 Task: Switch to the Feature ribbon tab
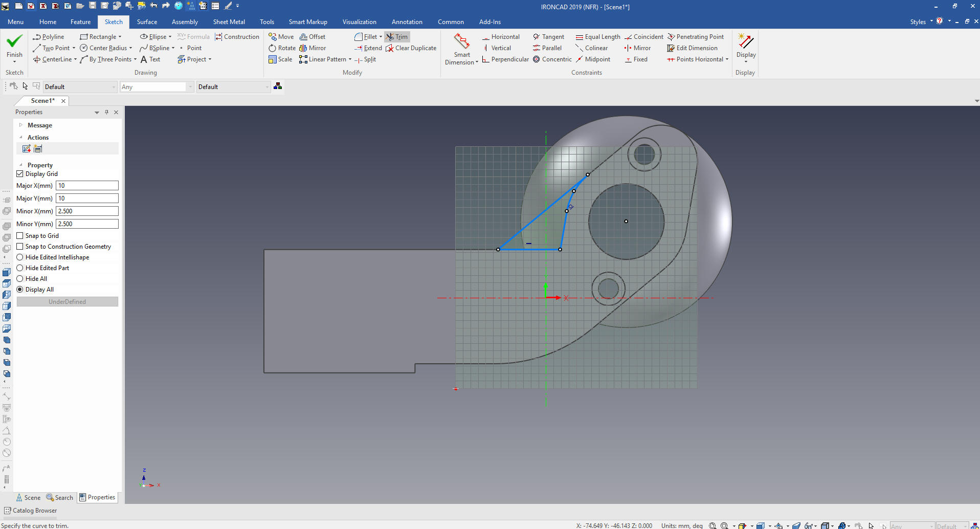[x=80, y=22]
